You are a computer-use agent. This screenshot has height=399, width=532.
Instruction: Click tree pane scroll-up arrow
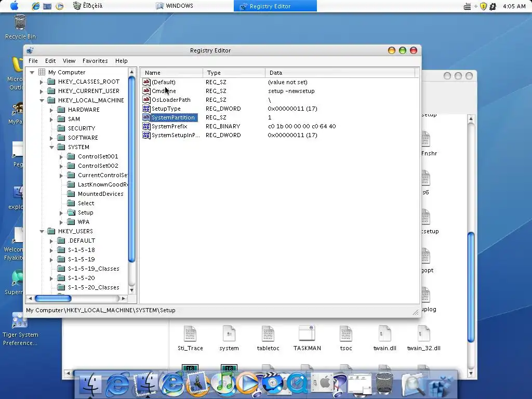tap(131, 72)
